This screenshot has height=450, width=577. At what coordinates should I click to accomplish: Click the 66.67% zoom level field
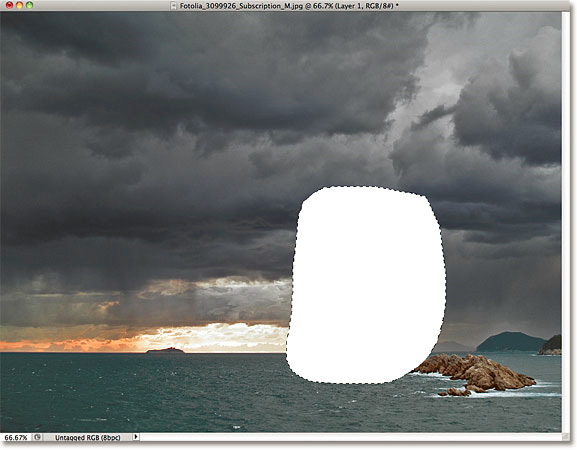click(16, 437)
